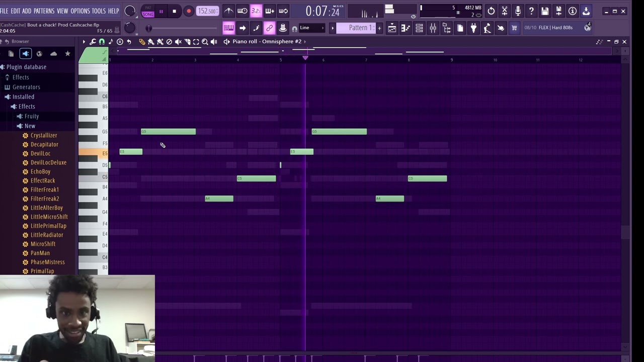
Task: Toggle PAT/SONG mode switch
Action: point(148,11)
